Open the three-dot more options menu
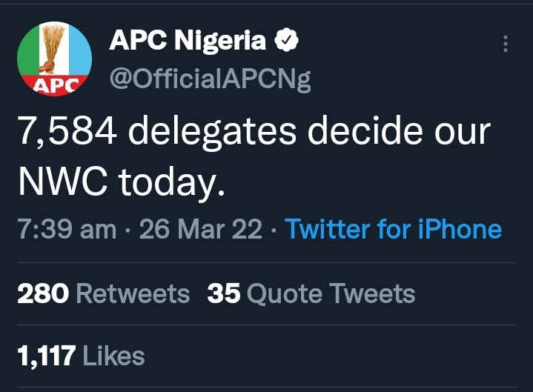533x392 pixels. (506, 44)
